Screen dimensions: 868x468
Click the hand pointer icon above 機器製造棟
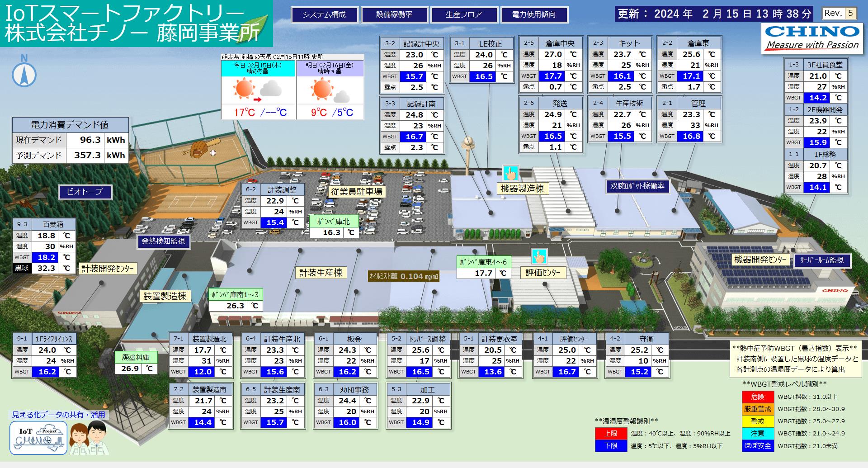511,173
